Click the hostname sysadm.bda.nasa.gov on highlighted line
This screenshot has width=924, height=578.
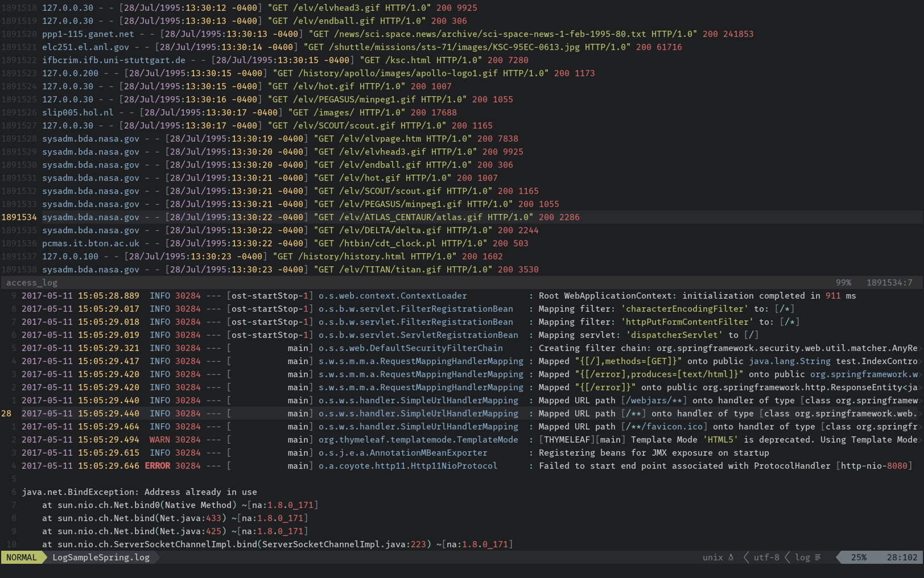click(x=91, y=217)
